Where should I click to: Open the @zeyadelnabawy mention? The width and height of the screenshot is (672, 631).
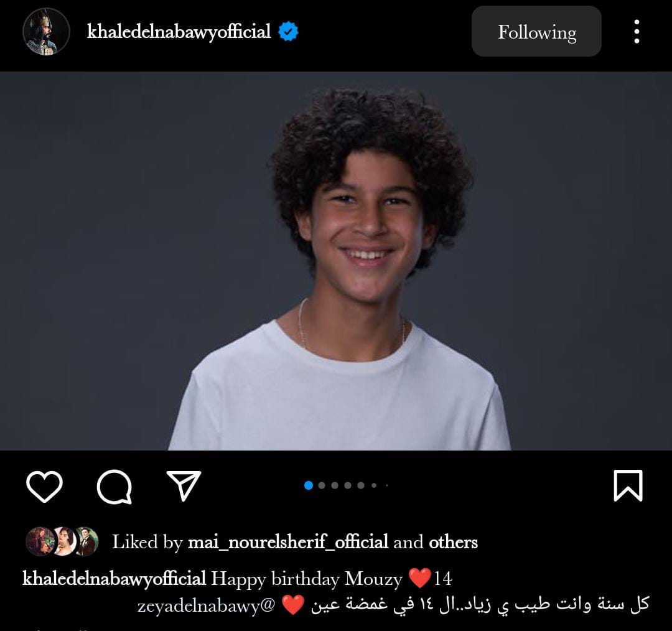[x=206, y=606]
